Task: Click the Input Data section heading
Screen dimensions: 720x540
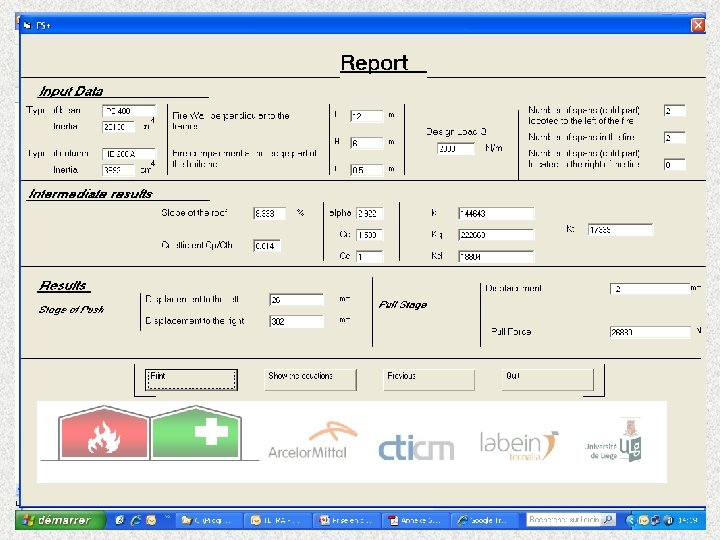Action: tap(71, 91)
